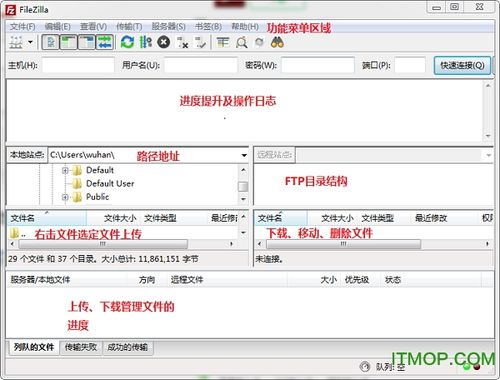The width and height of the screenshot is (500, 380).
Task: Switch to 成功的传输 tab
Action: [x=128, y=347]
